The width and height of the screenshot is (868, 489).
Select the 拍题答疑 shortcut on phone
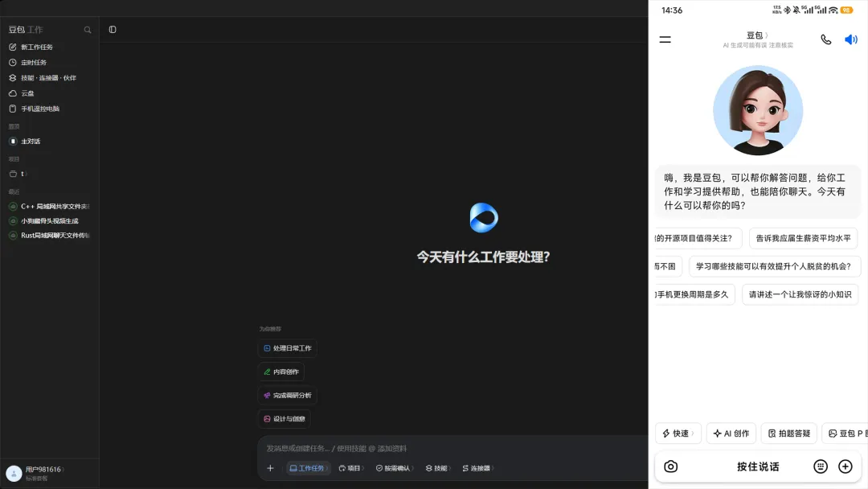[789, 434]
